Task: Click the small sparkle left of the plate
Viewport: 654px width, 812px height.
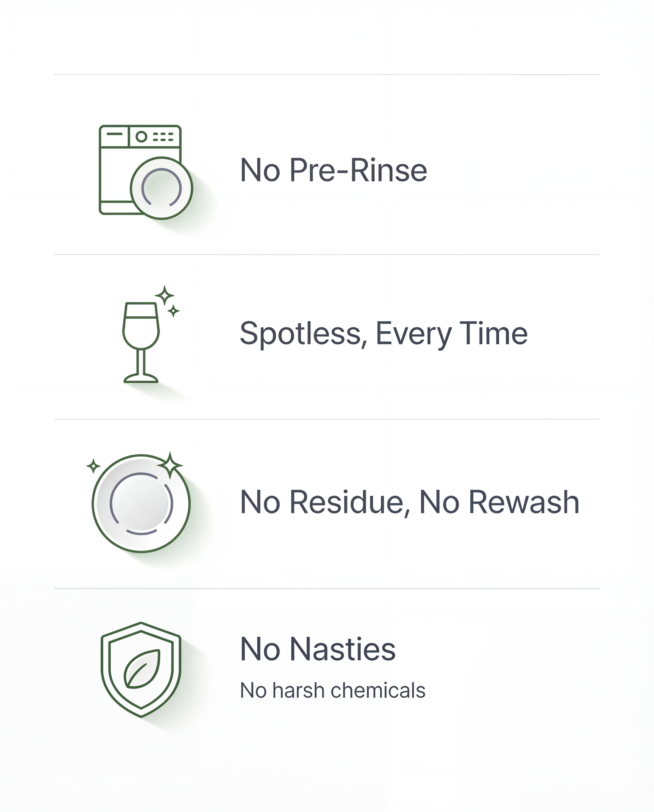Action: pyautogui.click(x=93, y=466)
